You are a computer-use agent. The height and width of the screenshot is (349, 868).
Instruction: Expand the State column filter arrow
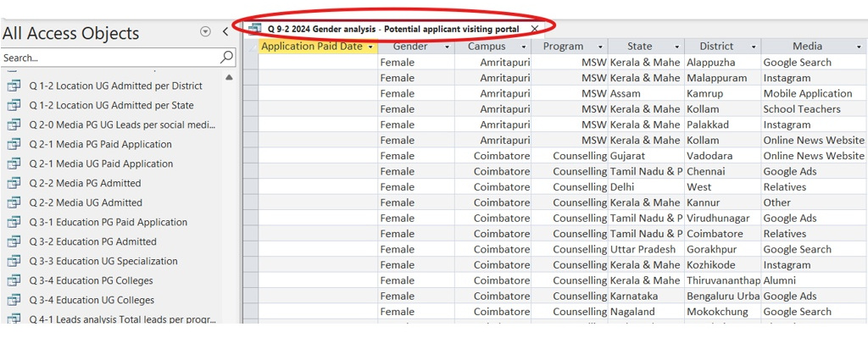click(x=676, y=47)
